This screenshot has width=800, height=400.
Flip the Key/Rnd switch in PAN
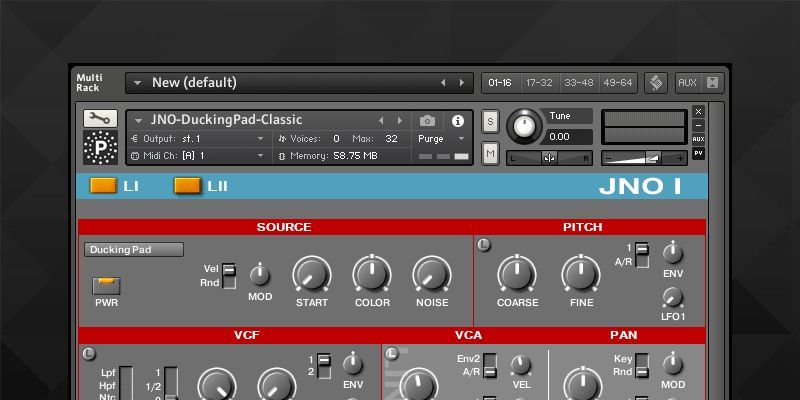click(642, 366)
